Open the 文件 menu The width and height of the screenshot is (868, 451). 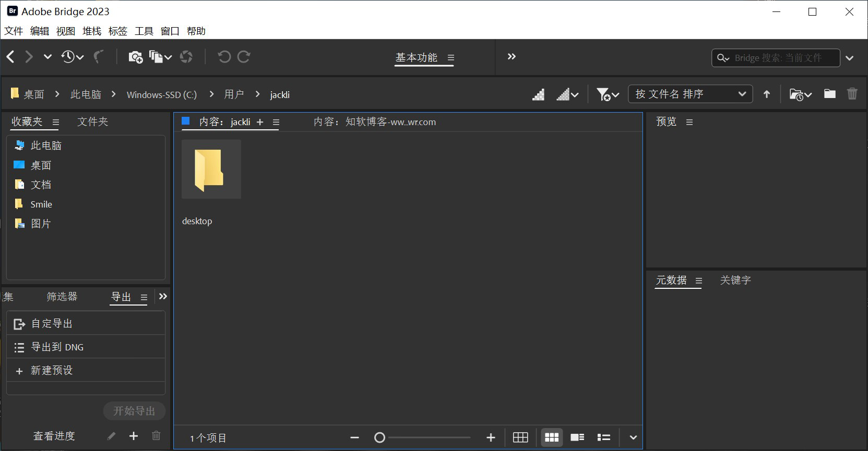(14, 31)
